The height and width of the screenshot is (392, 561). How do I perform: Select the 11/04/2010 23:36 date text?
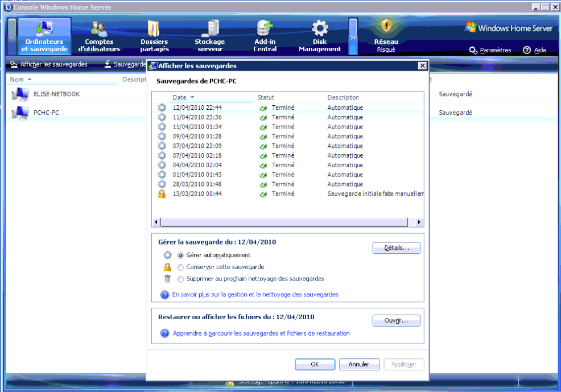click(197, 117)
